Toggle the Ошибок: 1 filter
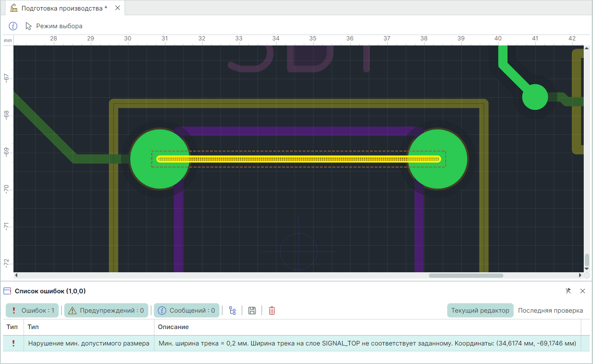 32,311
